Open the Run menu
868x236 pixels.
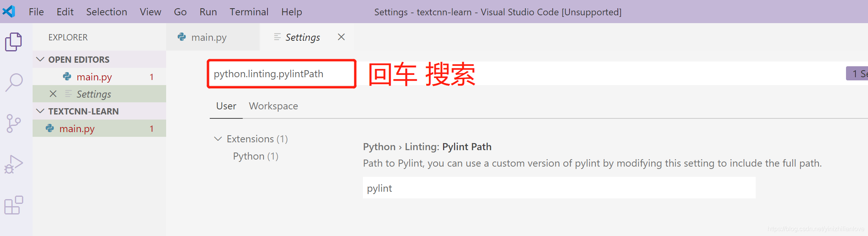208,12
